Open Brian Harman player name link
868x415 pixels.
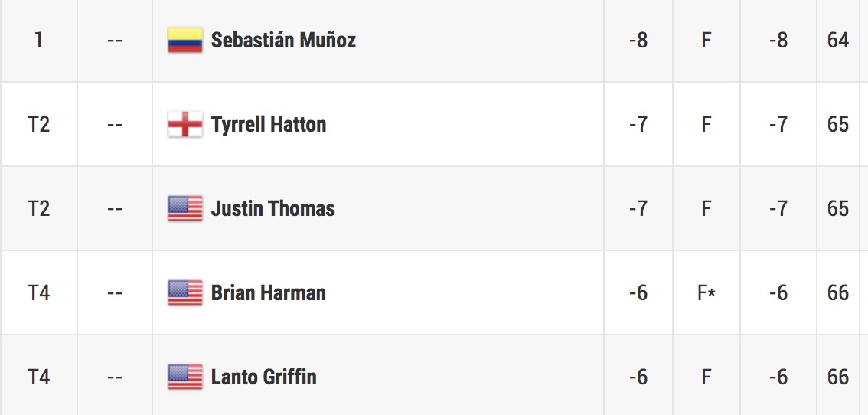pyautogui.click(x=269, y=292)
